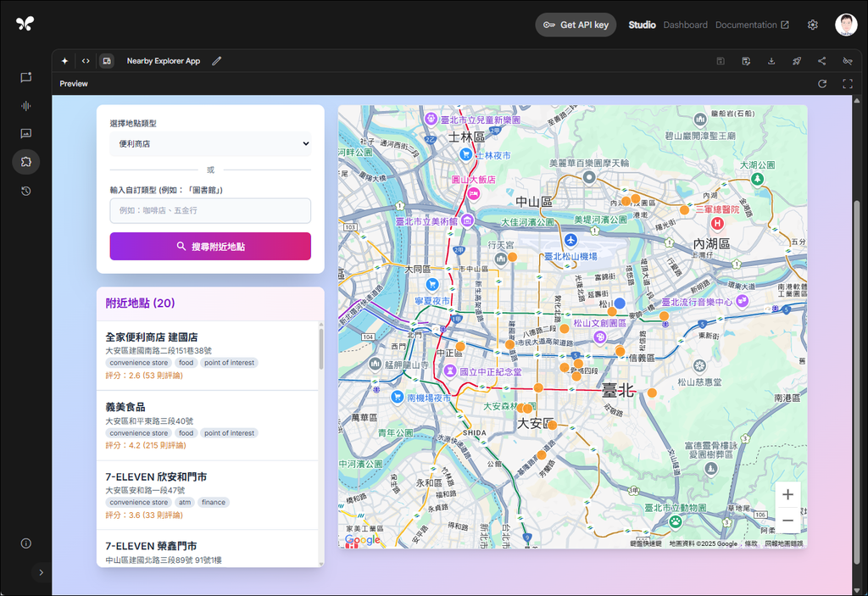The image size is (868, 596).
Task: Zoom in on the map
Action: (x=787, y=494)
